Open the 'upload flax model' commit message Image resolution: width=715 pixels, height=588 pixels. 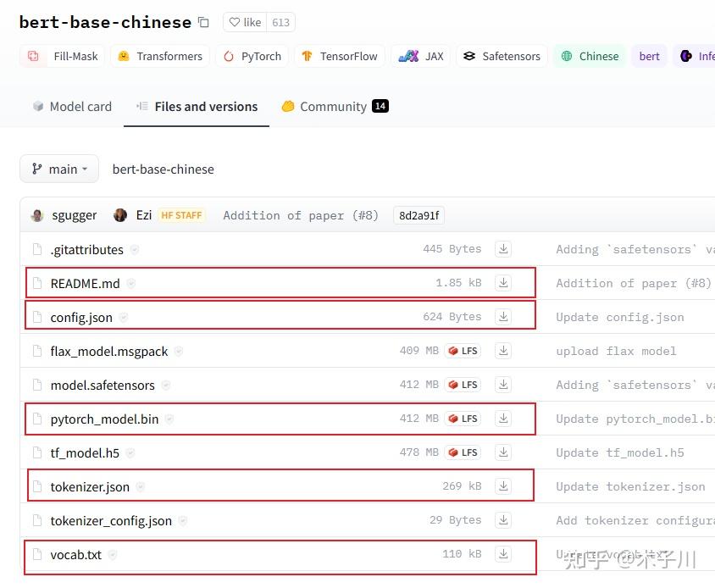[x=616, y=352]
